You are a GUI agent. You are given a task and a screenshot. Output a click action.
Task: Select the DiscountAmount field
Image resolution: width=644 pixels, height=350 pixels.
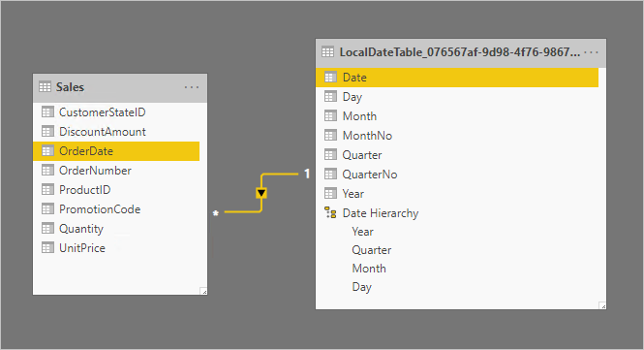click(x=116, y=132)
